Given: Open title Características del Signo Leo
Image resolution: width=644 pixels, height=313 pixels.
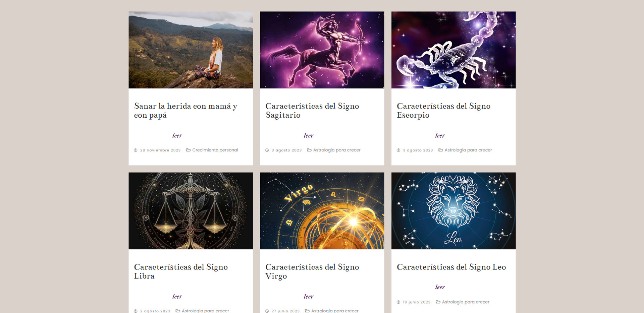Looking at the screenshot, I should tap(451, 267).
